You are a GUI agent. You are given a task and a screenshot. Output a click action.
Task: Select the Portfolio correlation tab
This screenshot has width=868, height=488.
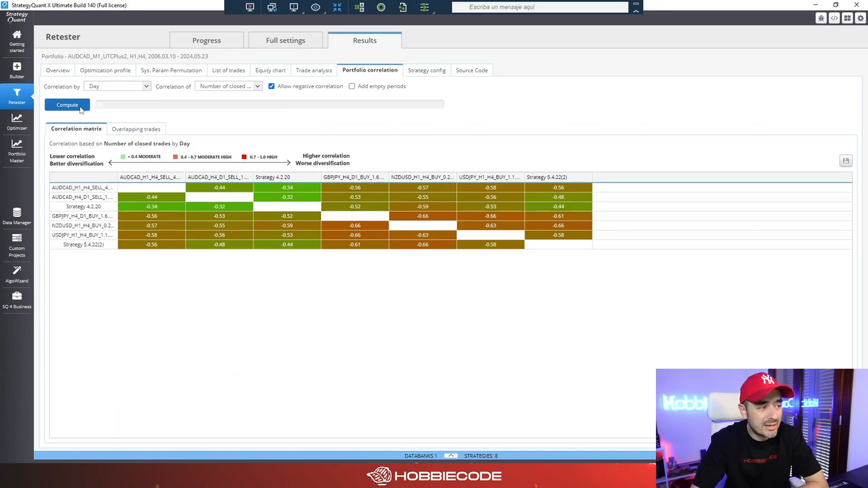point(370,70)
